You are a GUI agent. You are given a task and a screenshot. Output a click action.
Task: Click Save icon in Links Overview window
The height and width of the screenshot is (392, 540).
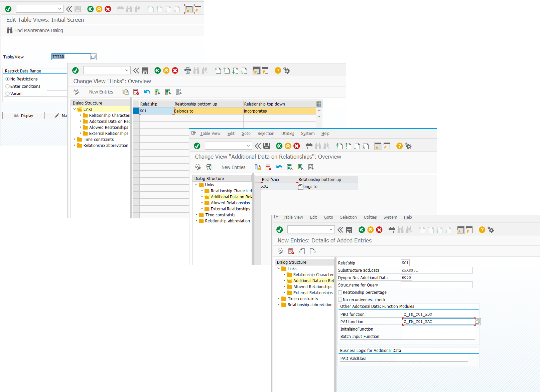tap(145, 70)
